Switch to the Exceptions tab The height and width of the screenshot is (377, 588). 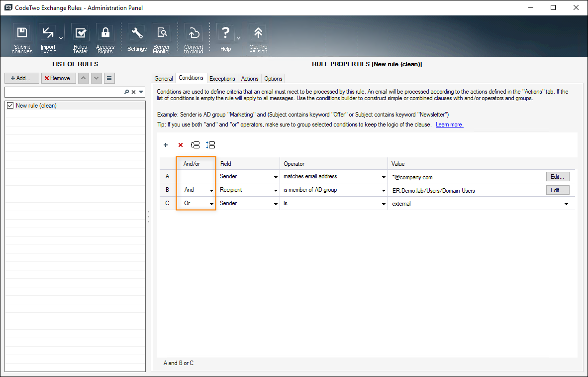point(222,79)
